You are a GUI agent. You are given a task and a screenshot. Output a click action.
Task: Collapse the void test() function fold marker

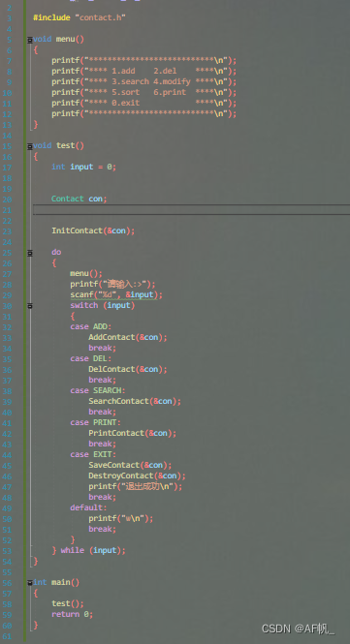30,146
